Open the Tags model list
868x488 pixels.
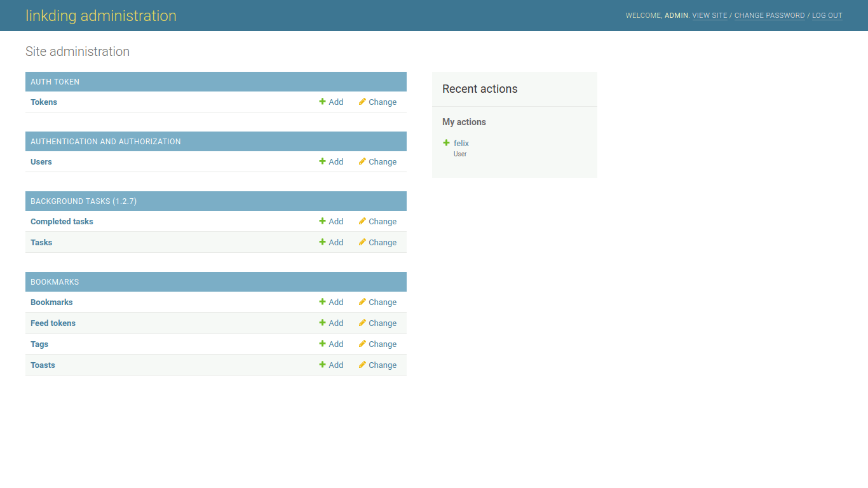click(39, 344)
